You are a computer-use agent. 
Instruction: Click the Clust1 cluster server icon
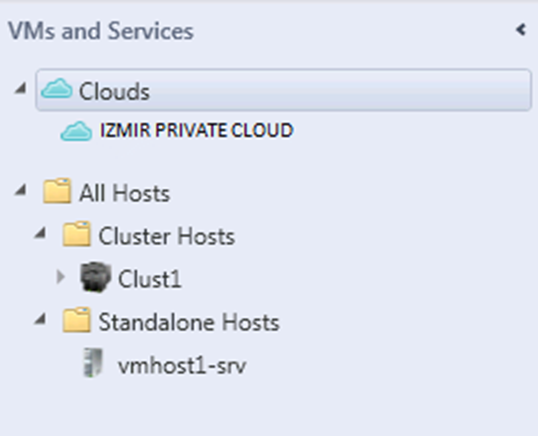coord(95,277)
